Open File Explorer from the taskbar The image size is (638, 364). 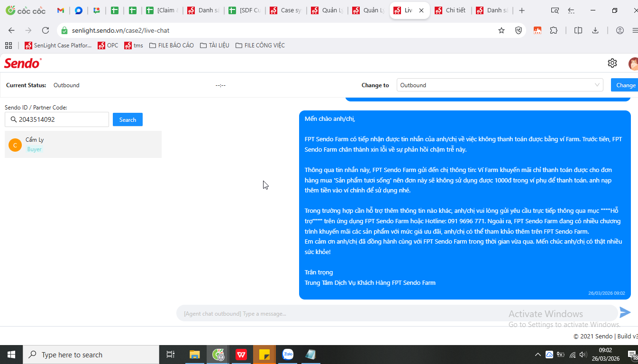click(195, 355)
